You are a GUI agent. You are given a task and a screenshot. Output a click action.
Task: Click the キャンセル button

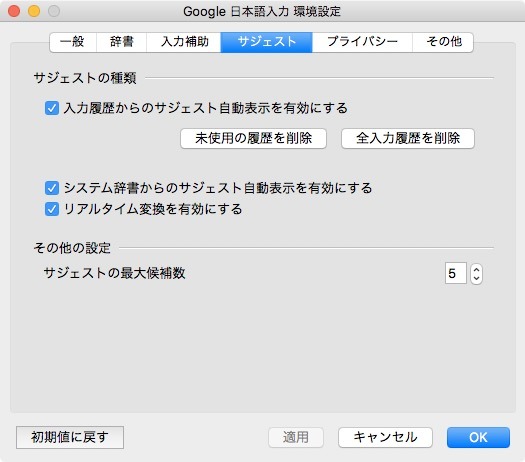[385, 437]
